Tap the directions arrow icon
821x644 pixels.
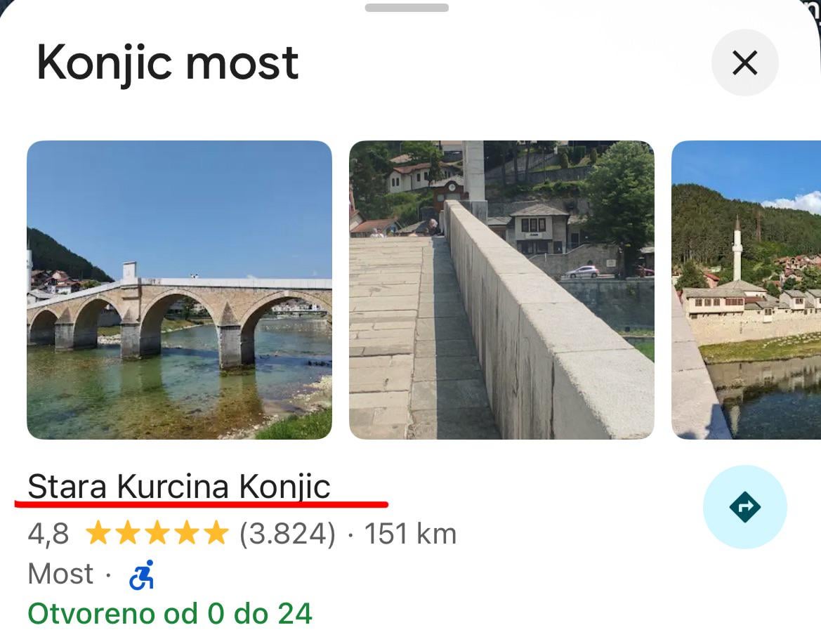pos(744,506)
